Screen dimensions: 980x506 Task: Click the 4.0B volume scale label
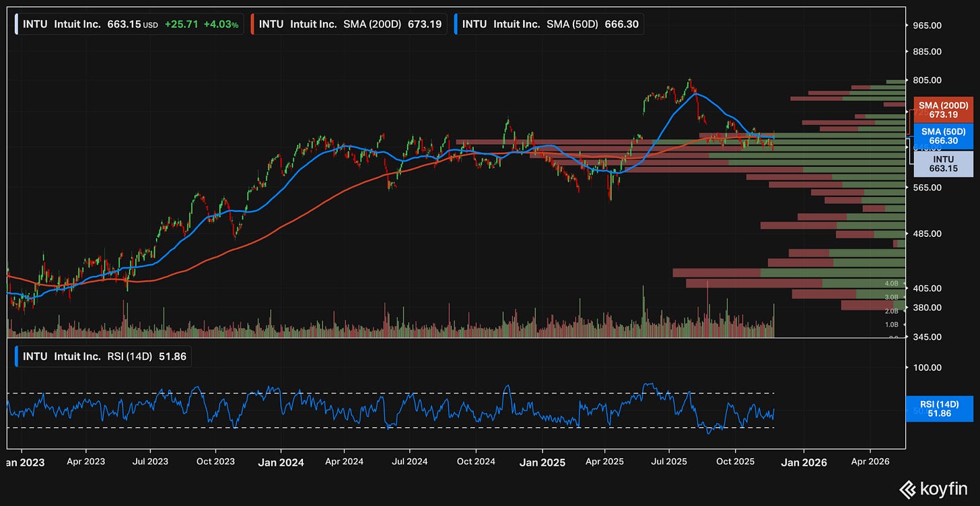892,283
